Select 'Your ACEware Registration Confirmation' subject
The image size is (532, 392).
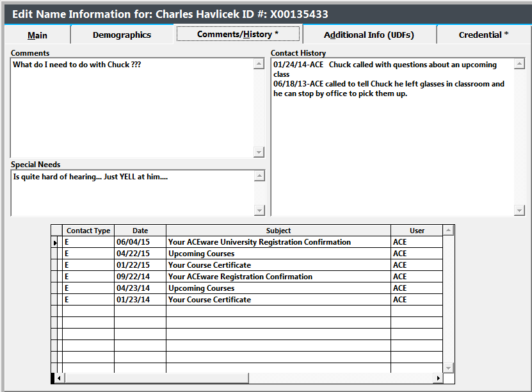pos(278,277)
